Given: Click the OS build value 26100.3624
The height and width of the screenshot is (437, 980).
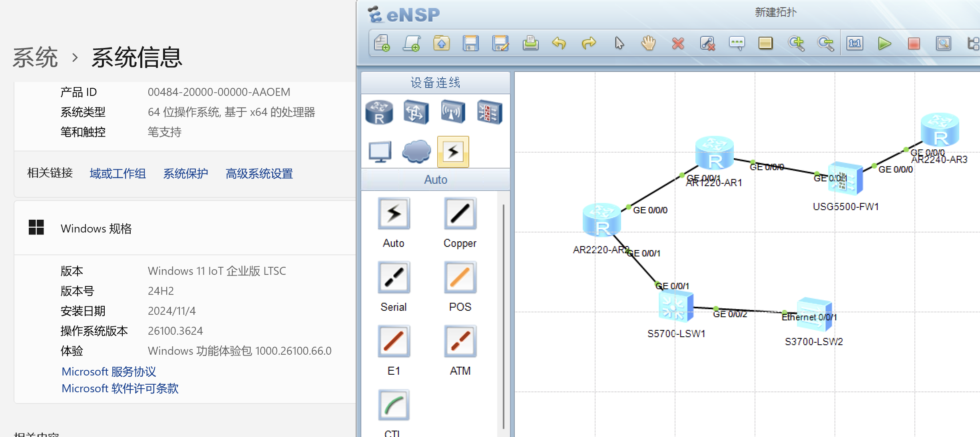Looking at the screenshot, I should coord(175,331).
